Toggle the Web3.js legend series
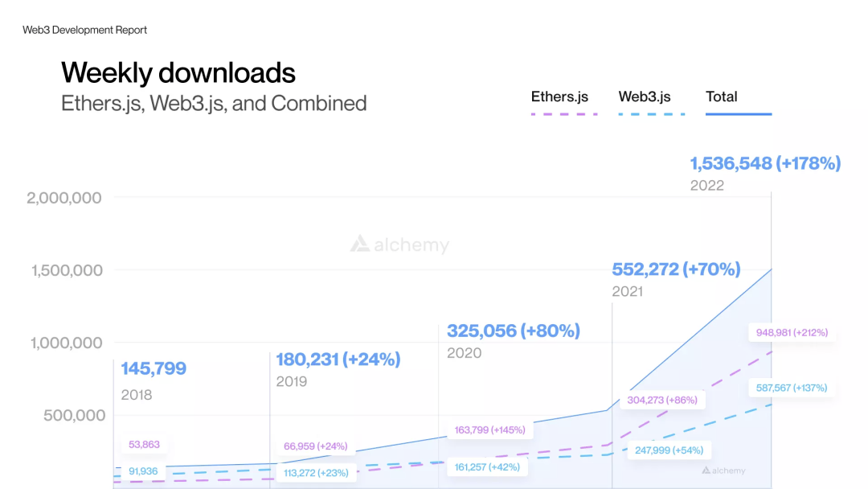Screen dimensions: 868x489 pos(645,97)
